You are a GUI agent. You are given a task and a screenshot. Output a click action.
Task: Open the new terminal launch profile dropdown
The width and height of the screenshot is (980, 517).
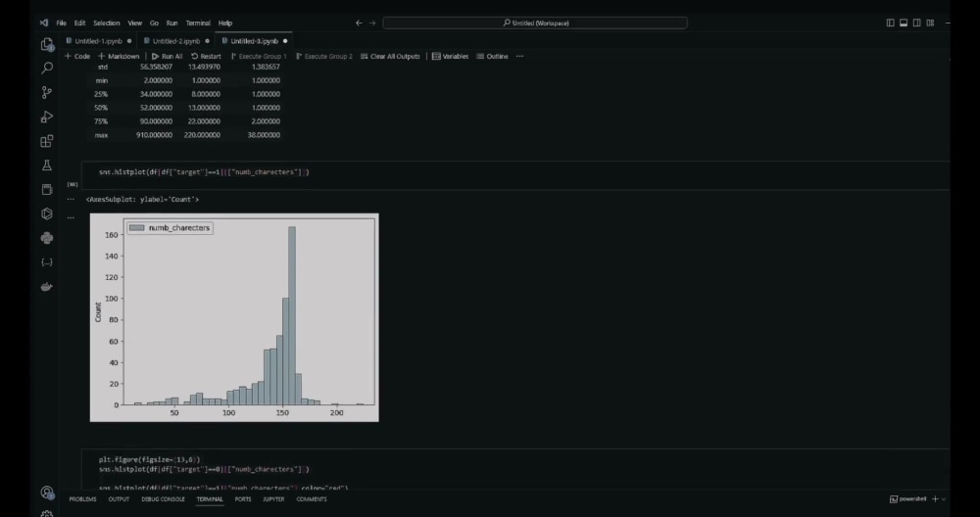coord(943,499)
